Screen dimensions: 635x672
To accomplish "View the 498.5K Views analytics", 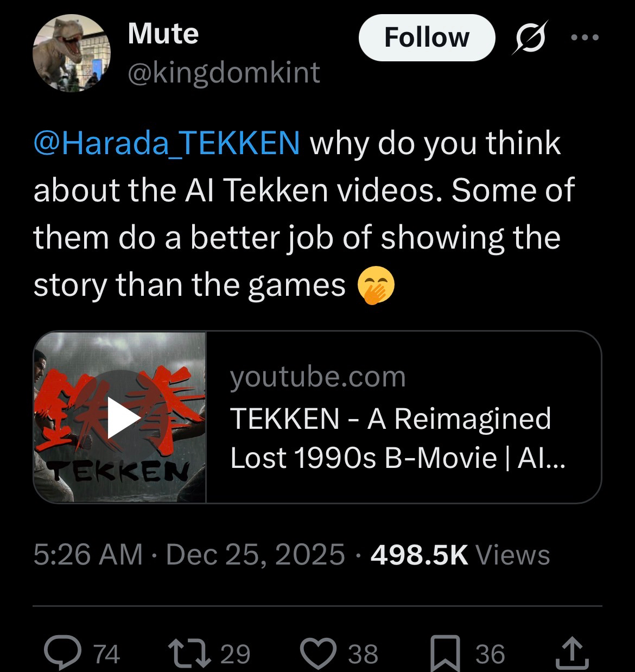I will click(x=460, y=555).
